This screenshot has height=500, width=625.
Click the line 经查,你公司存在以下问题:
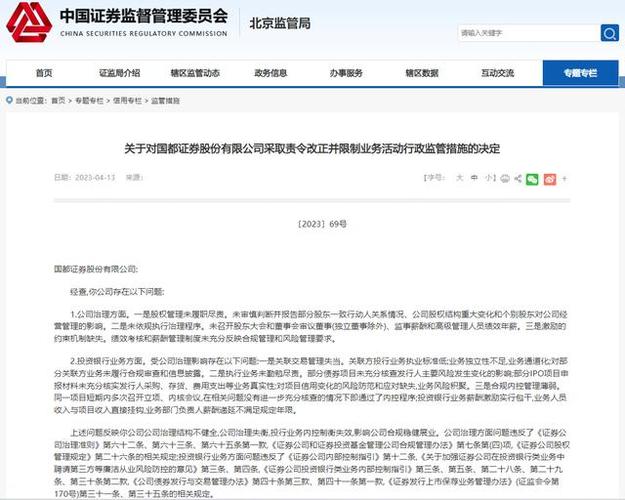point(117,292)
